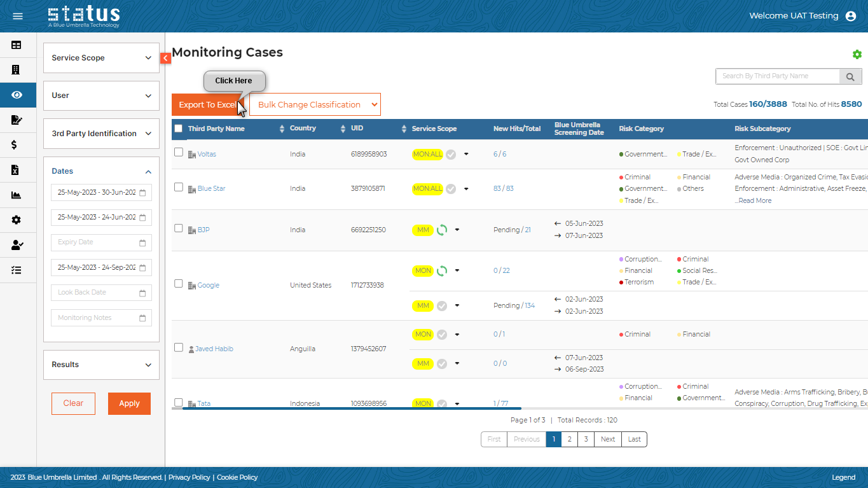Screen dimensions: 868x488
Task: Open the chart analytics sidebar icon
Action: (17, 195)
